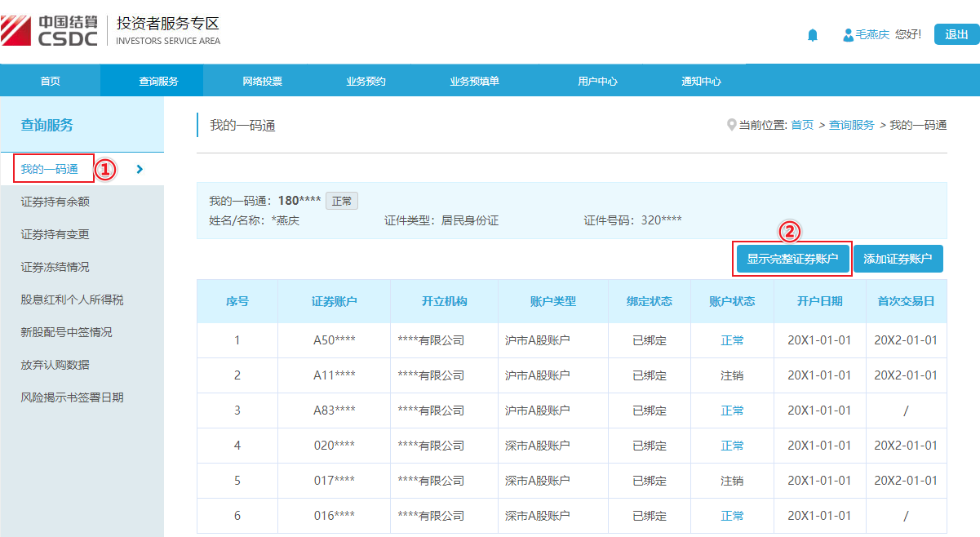Open 证券持有余额 in the sidebar

click(55, 202)
